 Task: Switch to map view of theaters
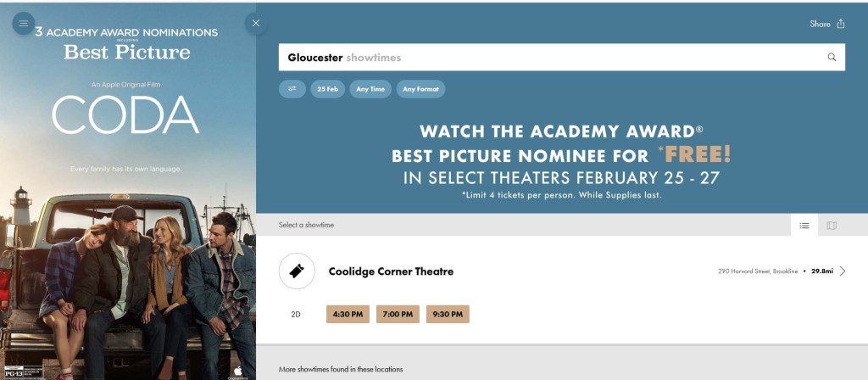(x=832, y=226)
